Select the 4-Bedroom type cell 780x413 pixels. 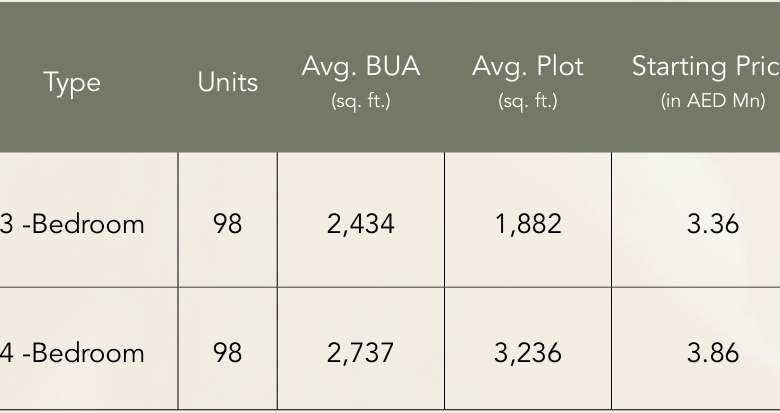pos(72,353)
